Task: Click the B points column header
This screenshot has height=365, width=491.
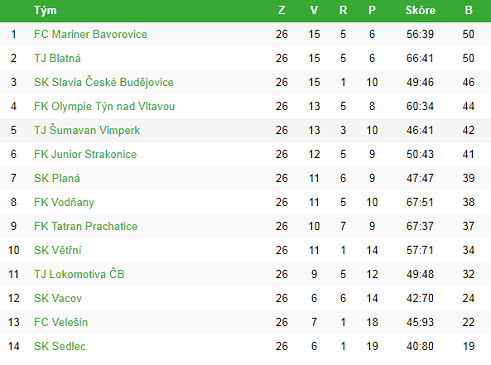Action: click(x=468, y=10)
